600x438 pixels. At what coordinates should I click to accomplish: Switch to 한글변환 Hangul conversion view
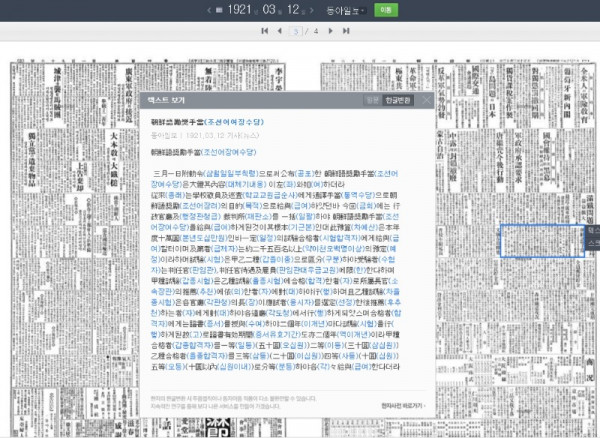click(398, 100)
